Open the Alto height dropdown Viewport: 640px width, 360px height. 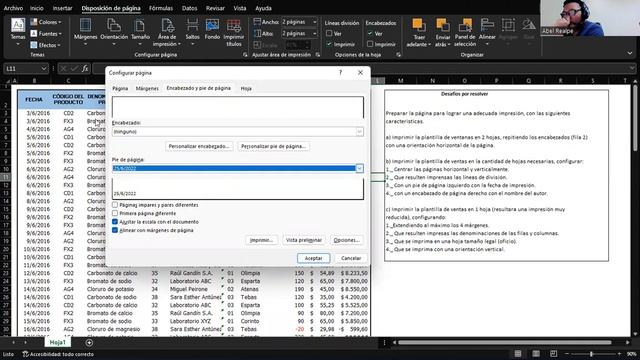[315, 33]
